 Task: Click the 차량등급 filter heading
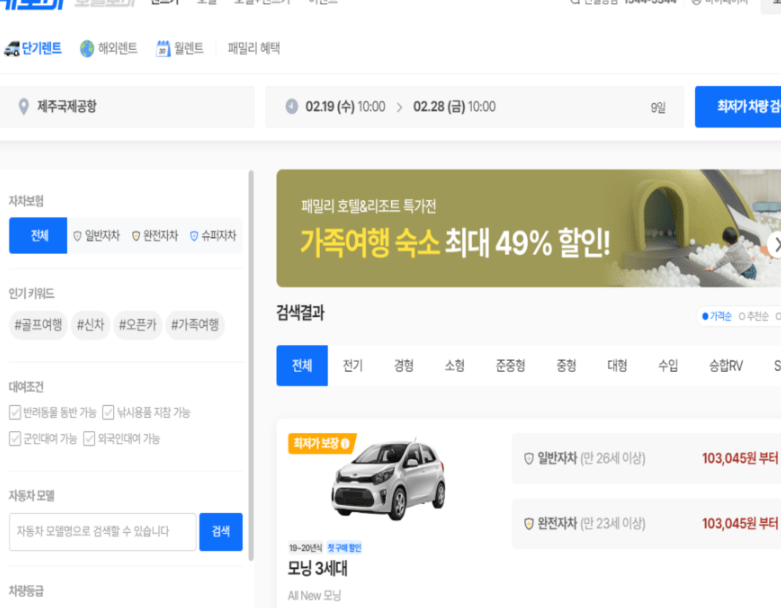click(26, 591)
